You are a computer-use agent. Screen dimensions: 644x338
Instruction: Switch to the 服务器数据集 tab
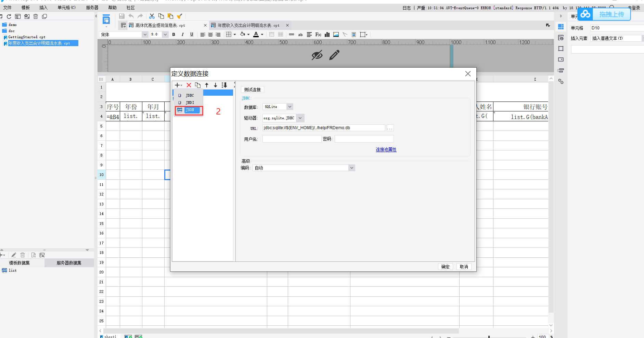[69, 263]
